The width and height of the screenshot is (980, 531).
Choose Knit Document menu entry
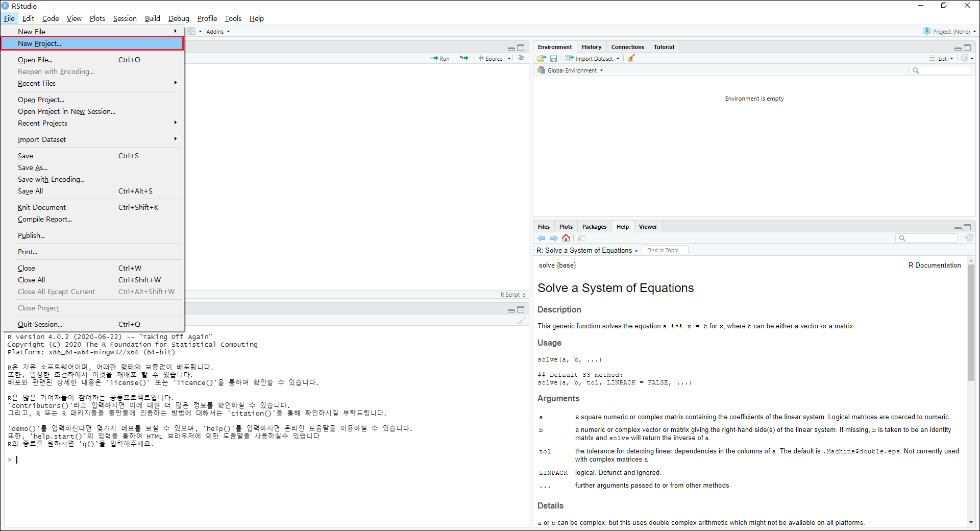pos(92,207)
